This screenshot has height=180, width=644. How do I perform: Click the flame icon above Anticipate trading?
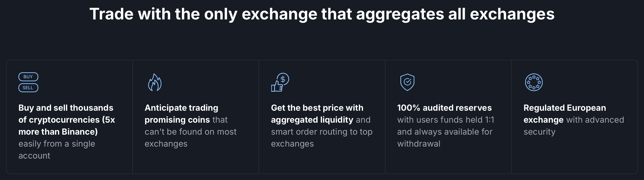click(x=155, y=82)
